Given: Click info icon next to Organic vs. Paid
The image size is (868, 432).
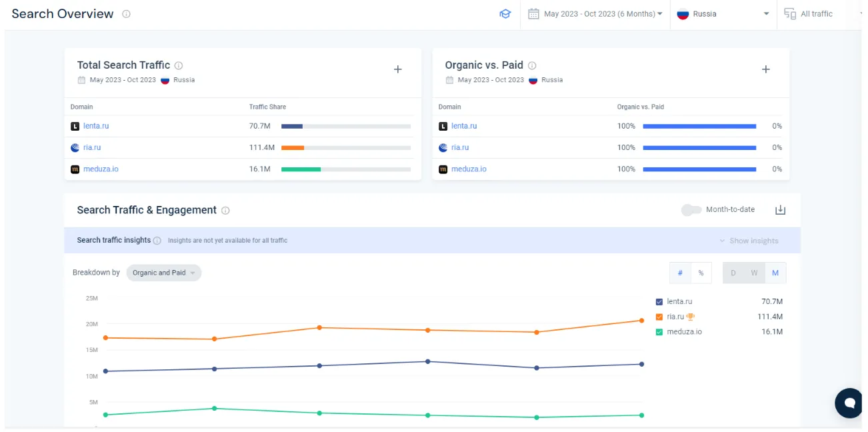Looking at the screenshot, I should tap(532, 65).
